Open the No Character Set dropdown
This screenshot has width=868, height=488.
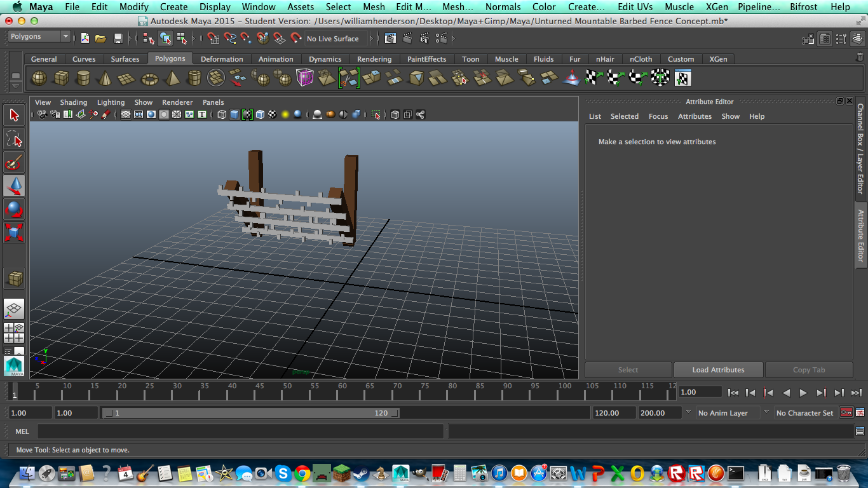point(804,413)
